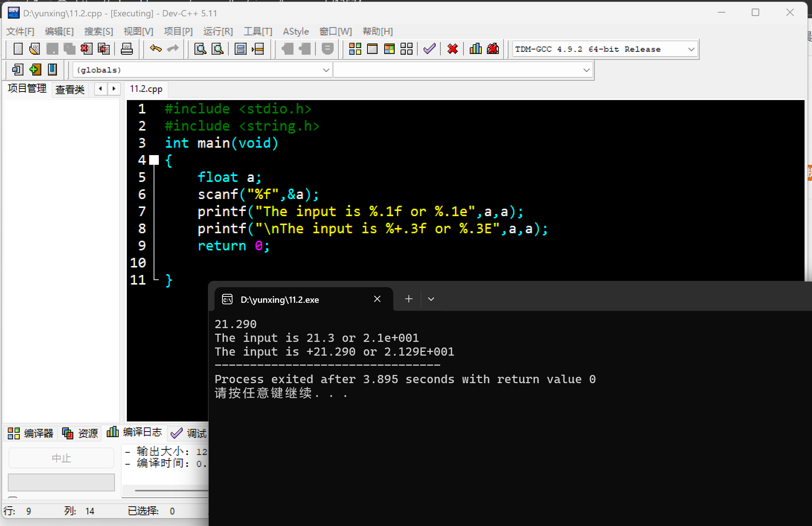The image size is (812, 526).
Task: Collapse the code fold box at line 4
Action: tap(154, 160)
